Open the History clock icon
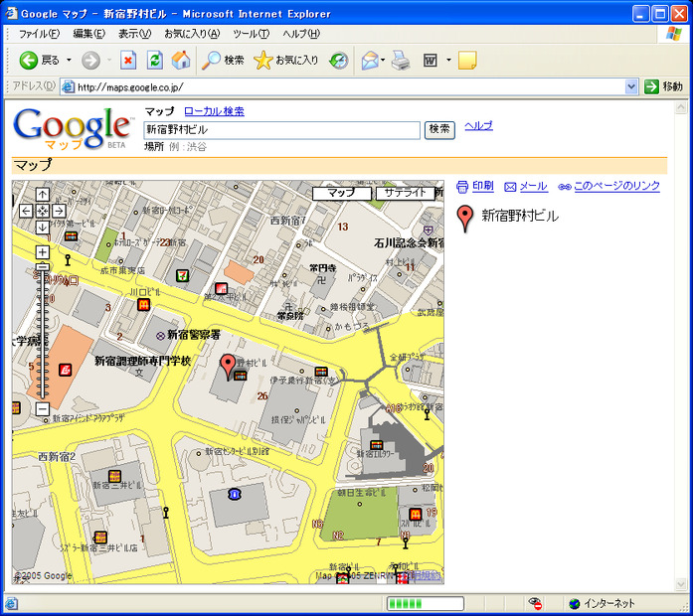 339,61
